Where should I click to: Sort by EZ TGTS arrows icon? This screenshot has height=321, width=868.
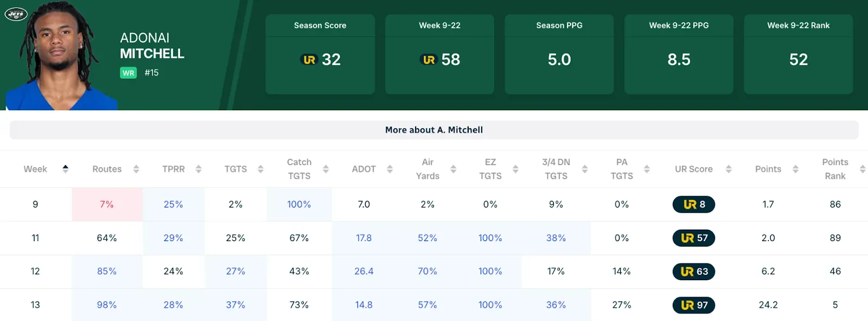pyautogui.click(x=515, y=169)
